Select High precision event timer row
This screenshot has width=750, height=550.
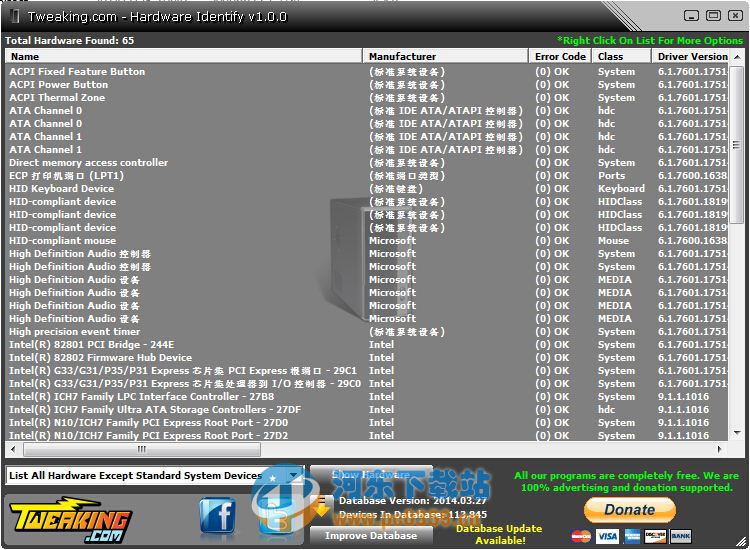click(367, 331)
